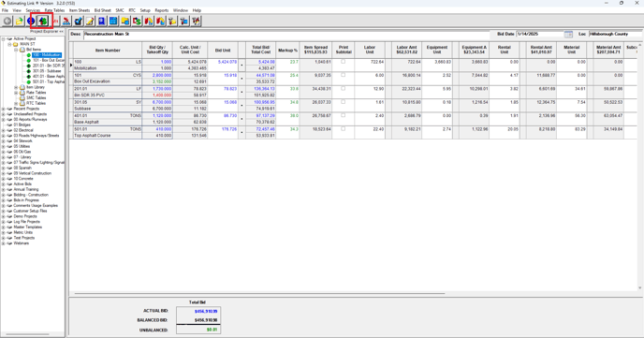The height and width of the screenshot is (338, 644).
Task: Expand the Recent Projects tree node
Action: [4, 109]
